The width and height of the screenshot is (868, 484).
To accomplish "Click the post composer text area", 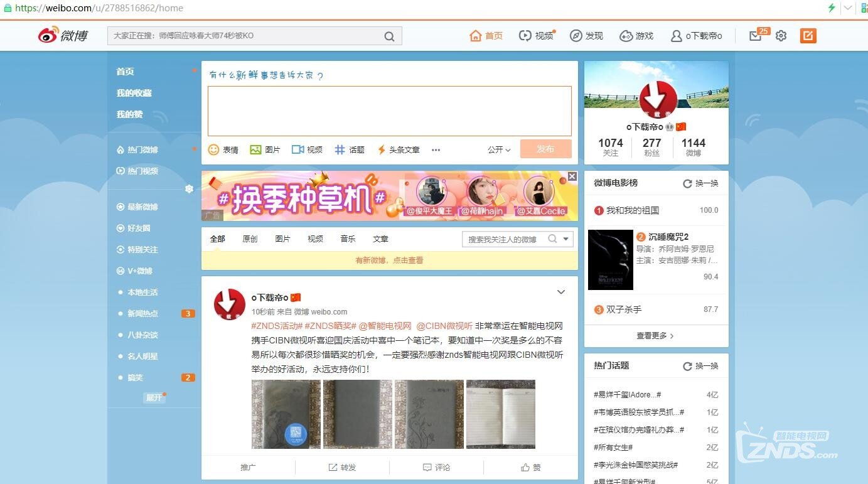I will [390, 111].
